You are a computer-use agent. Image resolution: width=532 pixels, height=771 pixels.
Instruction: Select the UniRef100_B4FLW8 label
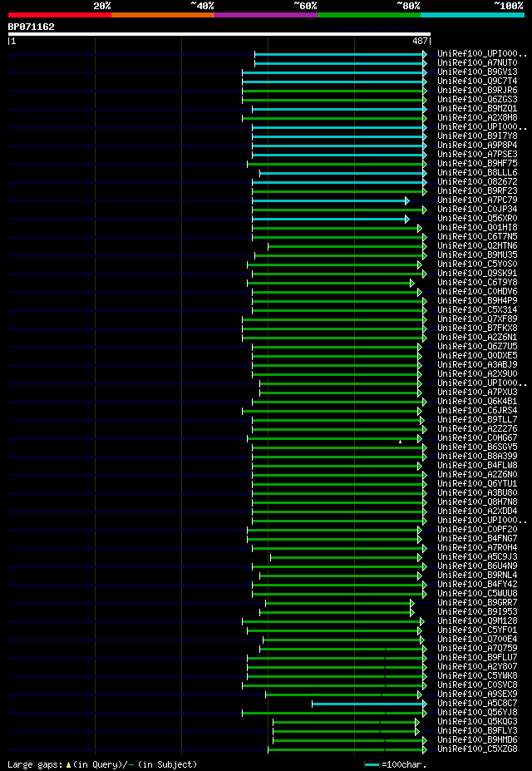477,466
